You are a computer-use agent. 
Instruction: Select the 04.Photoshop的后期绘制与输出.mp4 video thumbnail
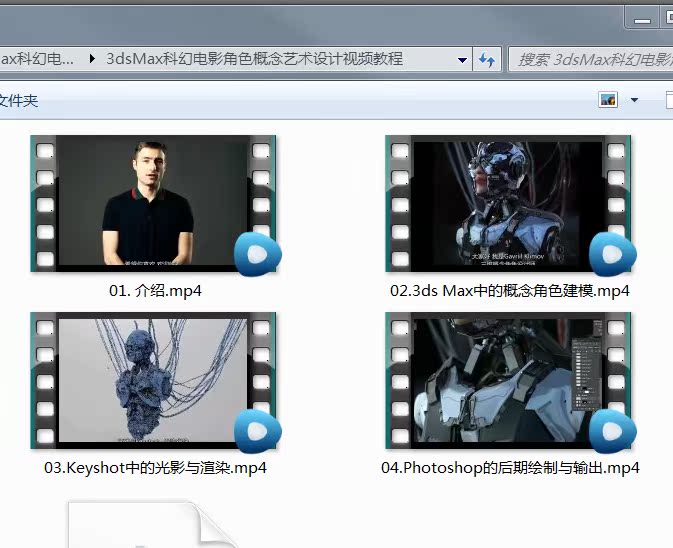point(508,381)
